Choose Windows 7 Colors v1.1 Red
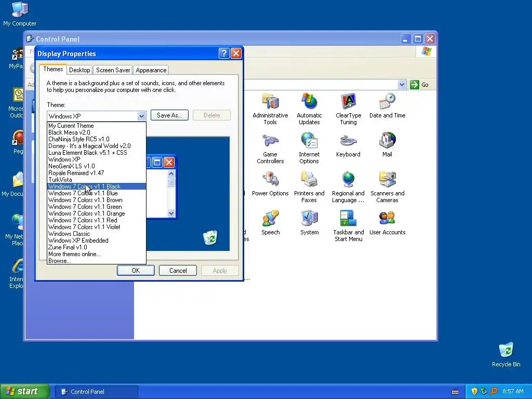The height and width of the screenshot is (399, 532). 96,220
